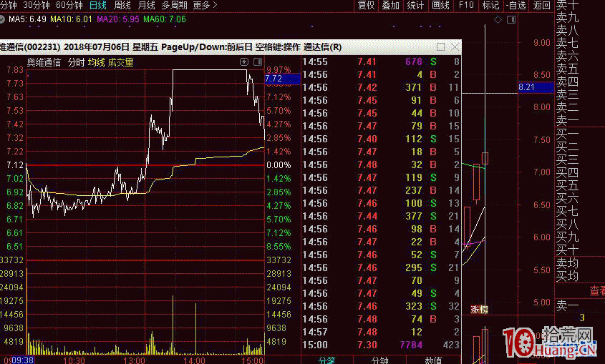This screenshot has width=605, height=364.
Task: Select the 日线 daily chart tab
Action: (97, 5)
